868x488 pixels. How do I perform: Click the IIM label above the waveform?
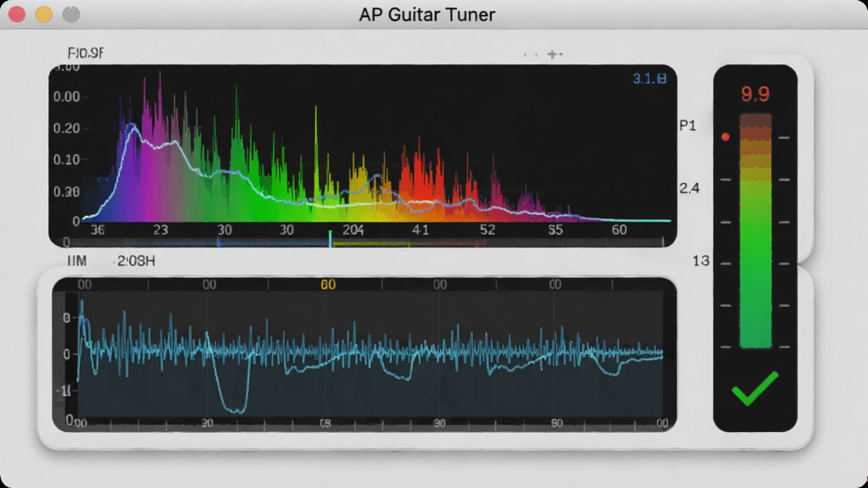[x=76, y=261]
